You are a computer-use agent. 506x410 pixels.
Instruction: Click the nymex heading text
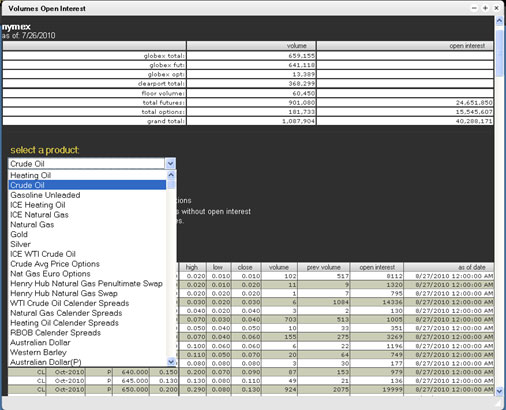[16, 27]
